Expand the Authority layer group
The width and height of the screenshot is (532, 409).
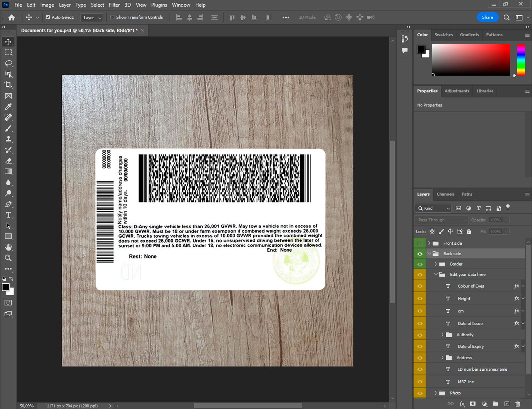pos(442,335)
